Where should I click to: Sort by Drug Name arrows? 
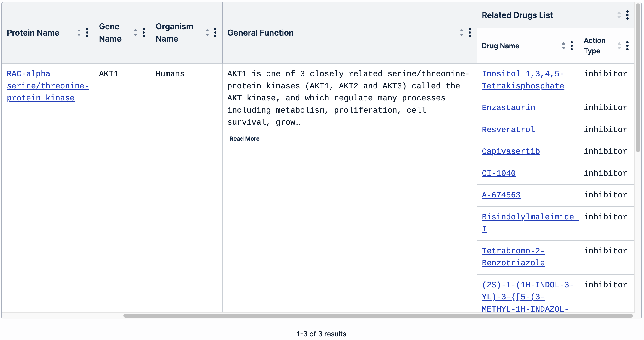(x=563, y=46)
